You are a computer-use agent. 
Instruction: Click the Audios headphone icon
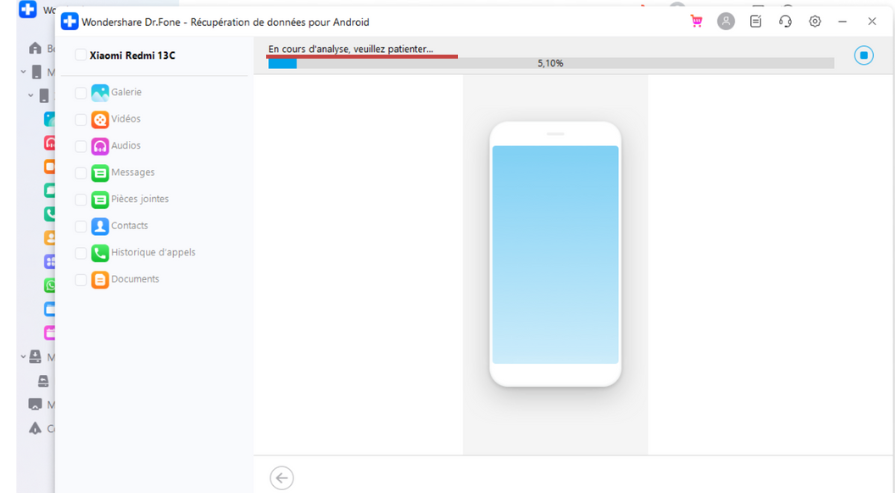pyautogui.click(x=100, y=146)
